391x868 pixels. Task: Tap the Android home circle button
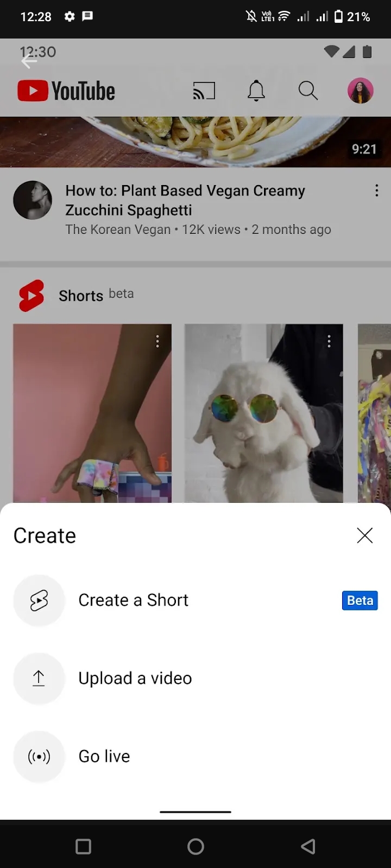tap(195, 846)
